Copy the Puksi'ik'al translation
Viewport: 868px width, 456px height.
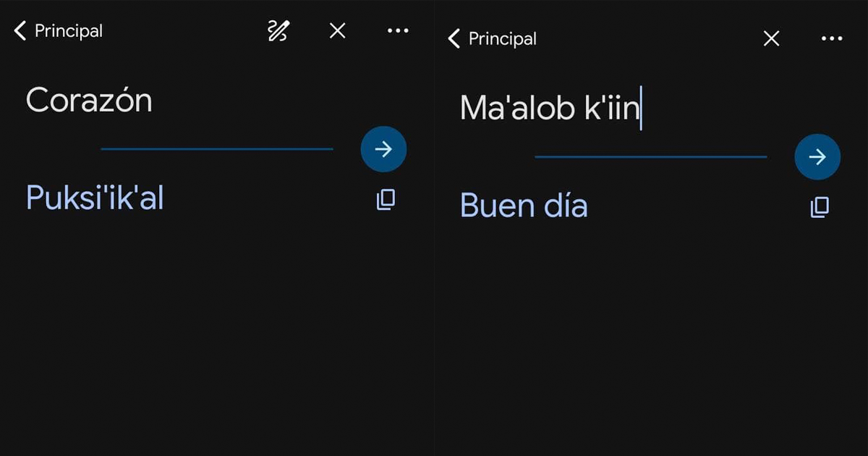(x=386, y=200)
